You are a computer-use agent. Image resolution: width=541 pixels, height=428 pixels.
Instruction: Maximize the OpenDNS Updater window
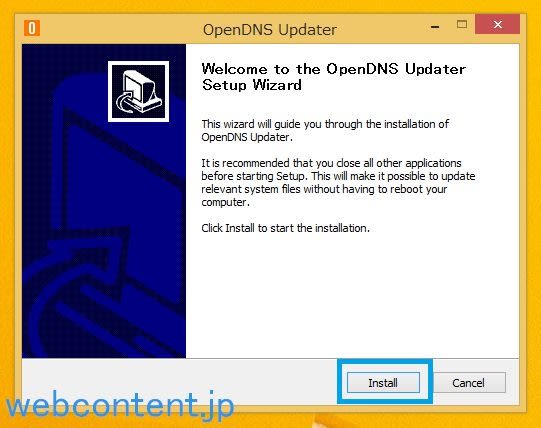(462, 24)
